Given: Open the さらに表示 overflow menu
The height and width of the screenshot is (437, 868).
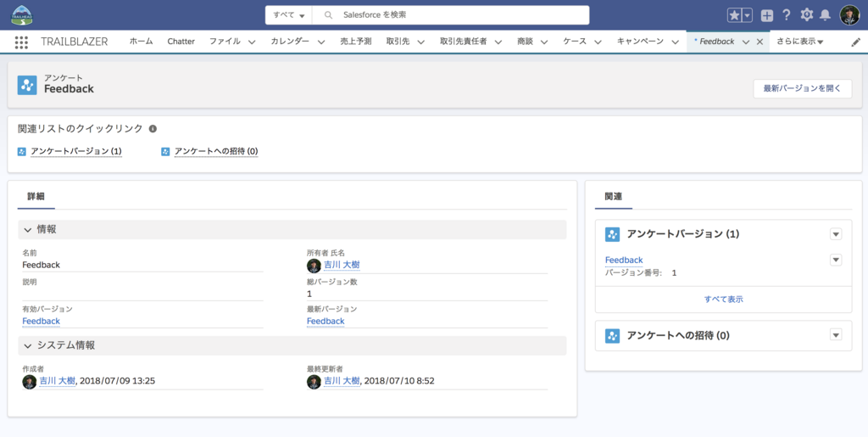Looking at the screenshot, I should (x=800, y=42).
